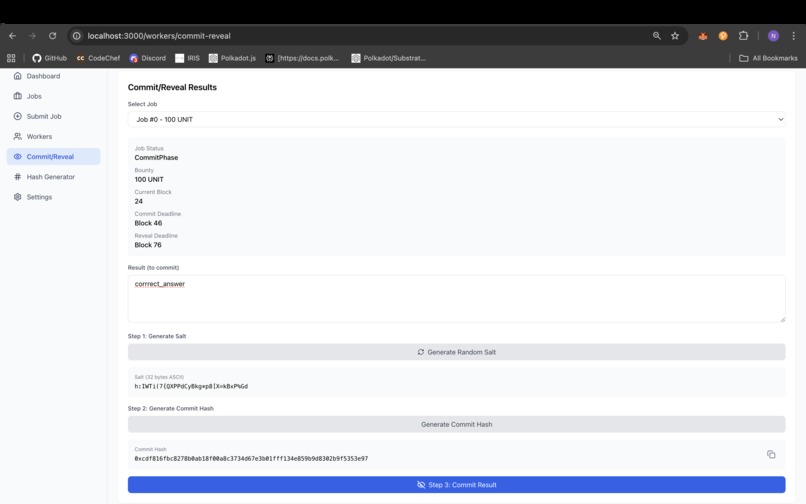Click the refresh icon on Generate Random Salt
This screenshot has width=806, height=504.
pyautogui.click(x=421, y=352)
